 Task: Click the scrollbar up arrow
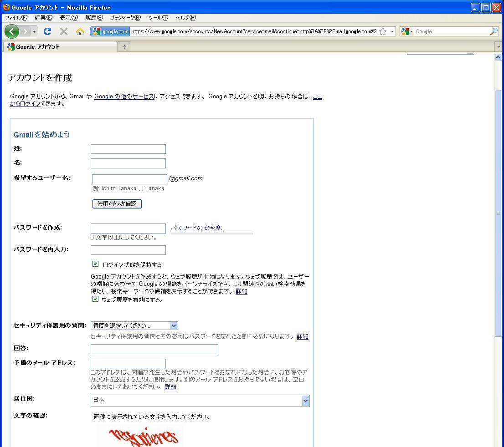498,57
